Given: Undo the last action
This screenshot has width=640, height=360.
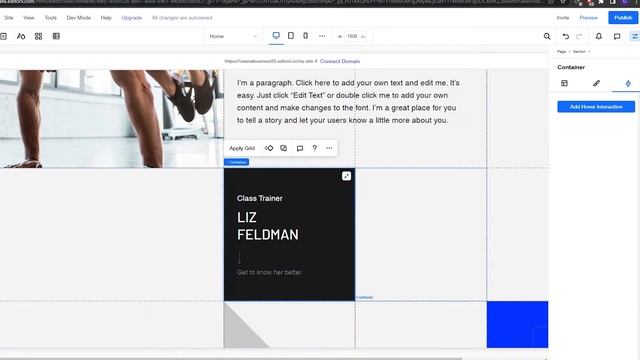Looking at the screenshot, I should coord(566,36).
